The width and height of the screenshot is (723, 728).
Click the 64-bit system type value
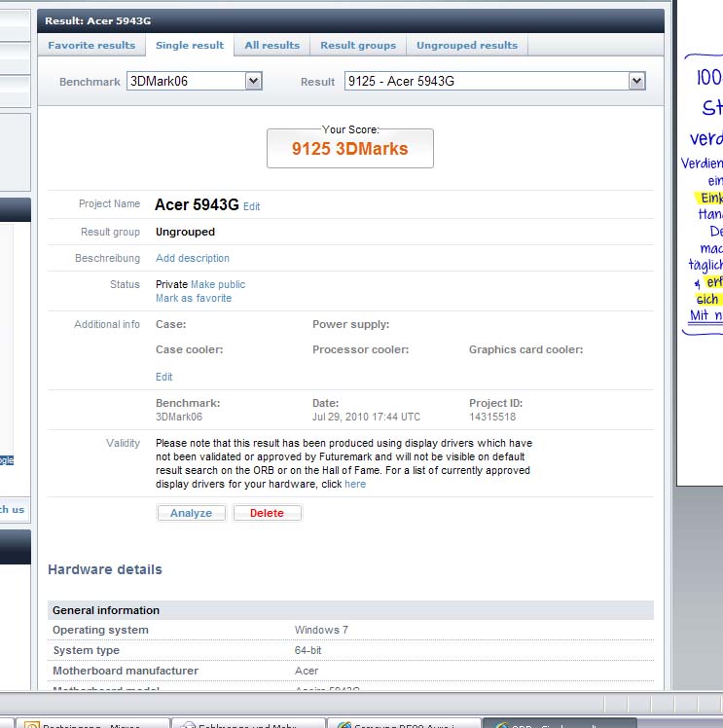click(307, 650)
